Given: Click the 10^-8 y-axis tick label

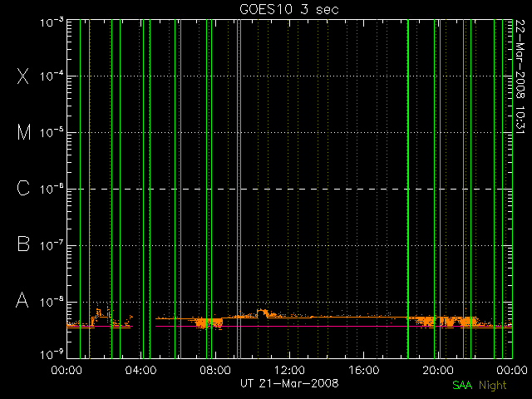Looking at the screenshot, I should coord(52,302).
